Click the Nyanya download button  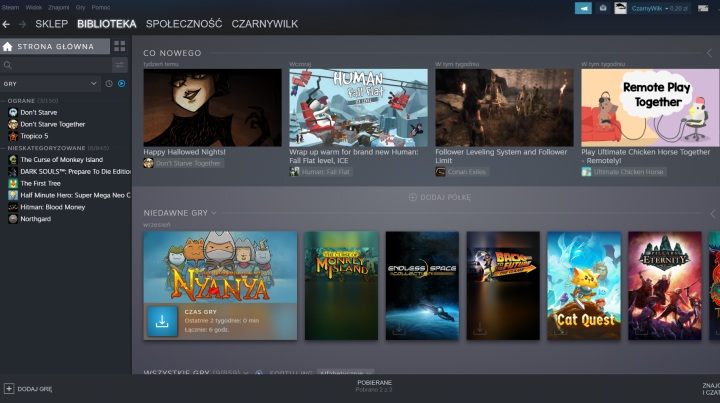tap(162, 321)
